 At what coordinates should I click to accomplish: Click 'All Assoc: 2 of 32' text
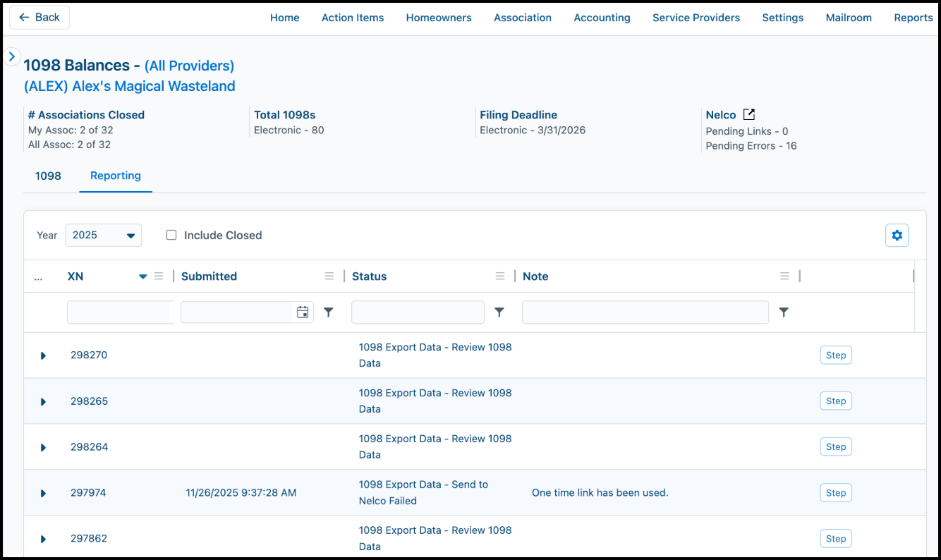coord(69,145)
